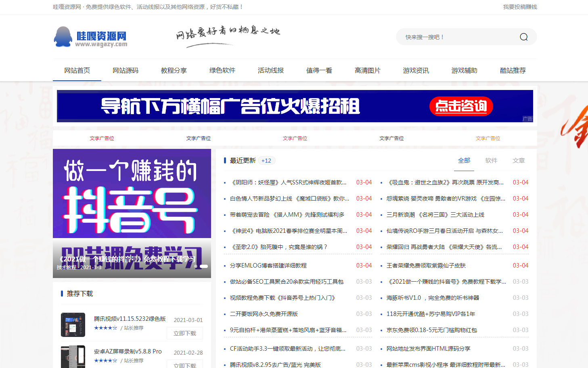This screenshot has width=588, height=368.
Task: Open the Tencent Video download thumbnail
Action: 73,324
